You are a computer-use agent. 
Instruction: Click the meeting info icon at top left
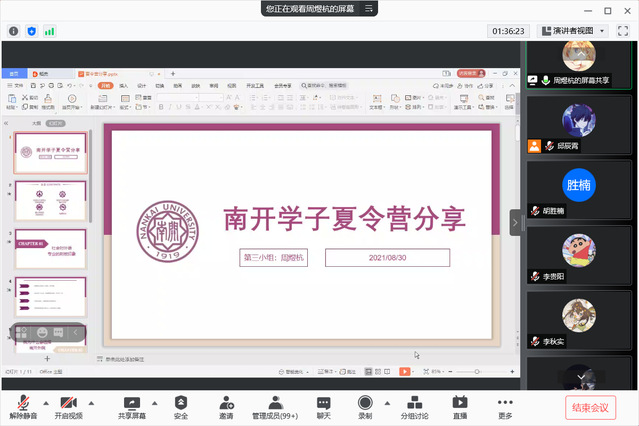[x=14, y=31]
